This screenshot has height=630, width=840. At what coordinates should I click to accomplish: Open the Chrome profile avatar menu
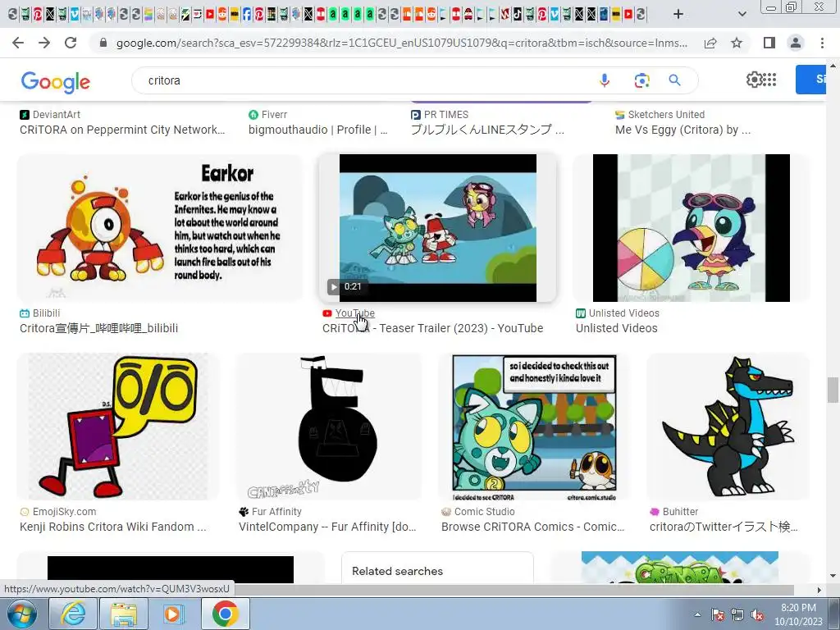pos(796,43)
